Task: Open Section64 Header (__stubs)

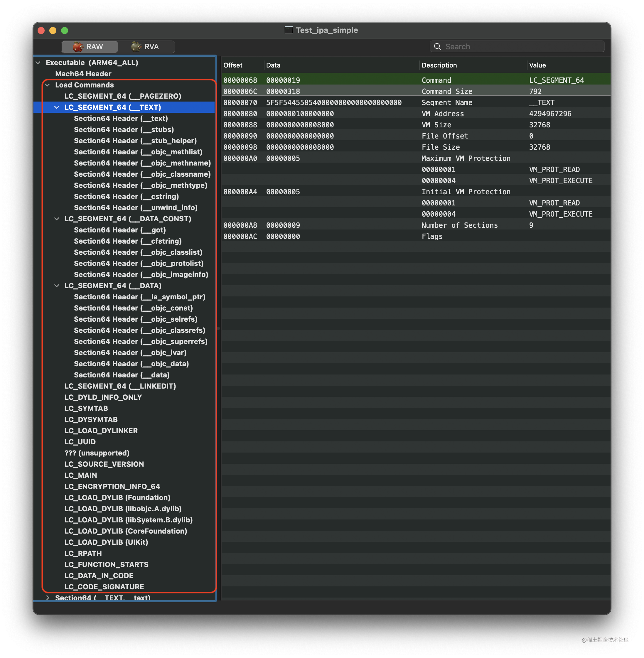Action: pyautogui.click(x=124, y=129)
